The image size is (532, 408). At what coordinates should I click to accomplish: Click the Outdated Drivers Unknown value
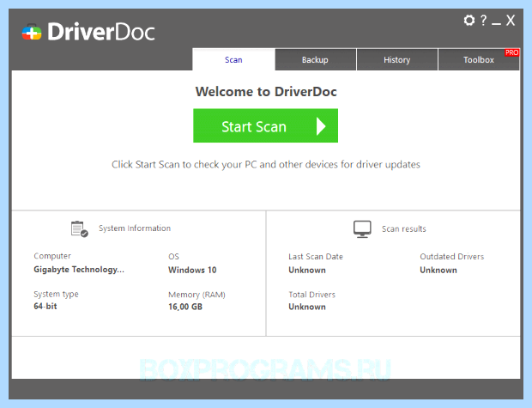pos(438,270)
